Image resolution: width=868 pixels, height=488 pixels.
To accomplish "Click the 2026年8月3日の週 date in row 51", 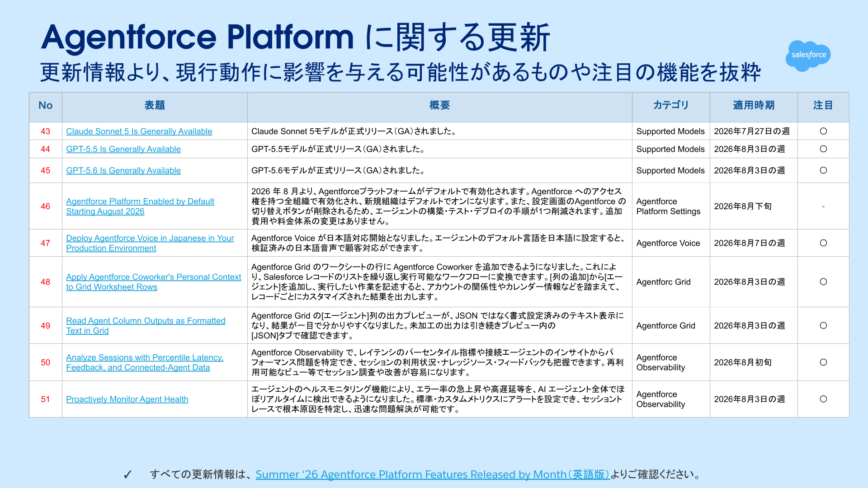I will click(x=750, y=399).
